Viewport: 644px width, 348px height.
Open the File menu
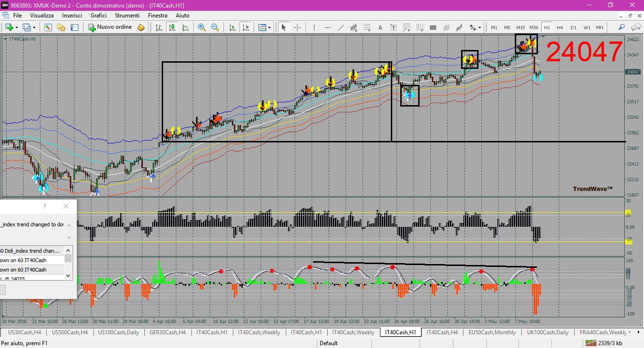pyautogui.click(x=17, y=16)
